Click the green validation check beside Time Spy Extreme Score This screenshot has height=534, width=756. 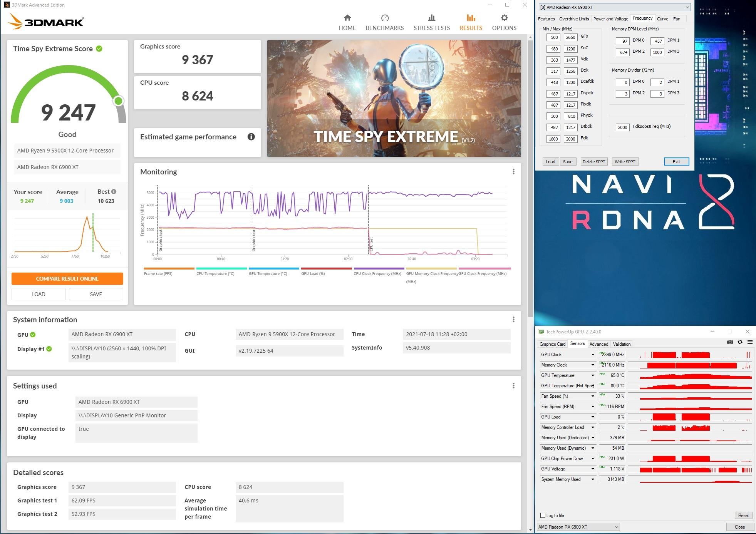pos(99,49)
